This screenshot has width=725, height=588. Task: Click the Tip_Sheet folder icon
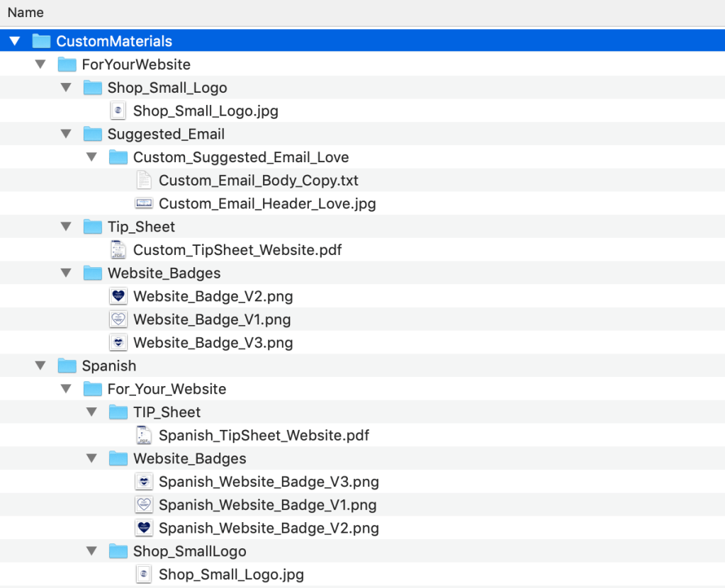[x=93, y=227]
